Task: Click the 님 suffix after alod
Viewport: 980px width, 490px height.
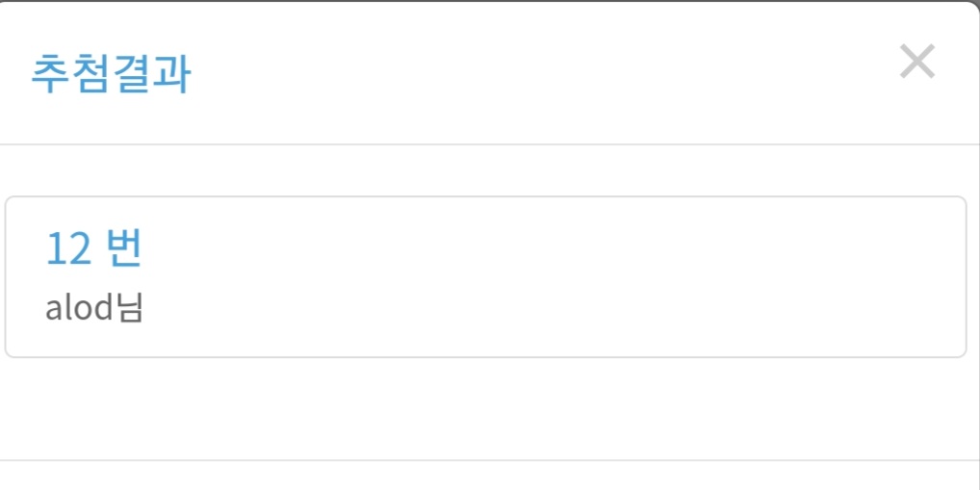Action: click(129, 309)
